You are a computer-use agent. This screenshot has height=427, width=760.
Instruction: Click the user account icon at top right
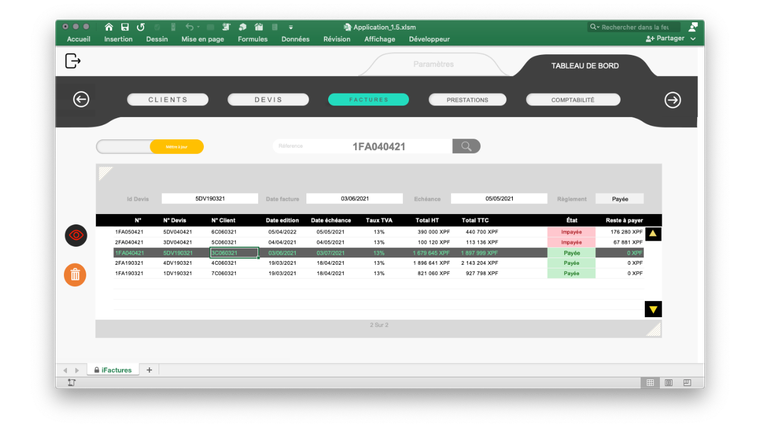[694, 27]
